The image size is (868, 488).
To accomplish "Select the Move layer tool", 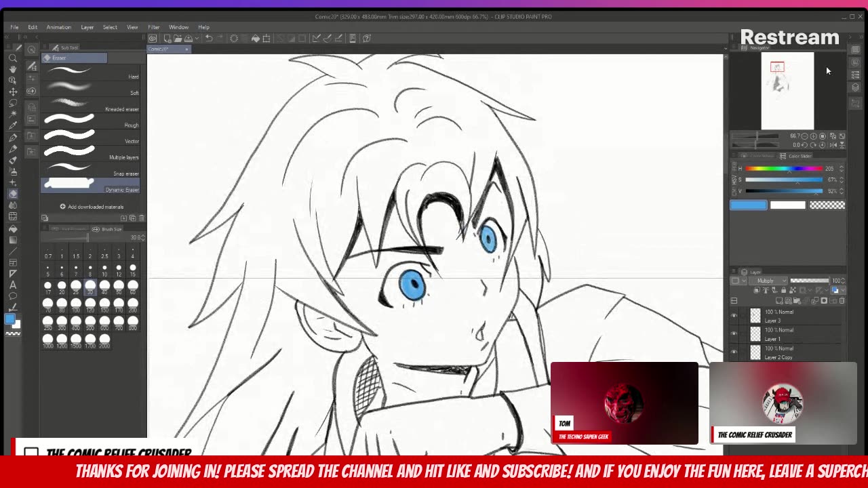I will click(x=12, y=92).
